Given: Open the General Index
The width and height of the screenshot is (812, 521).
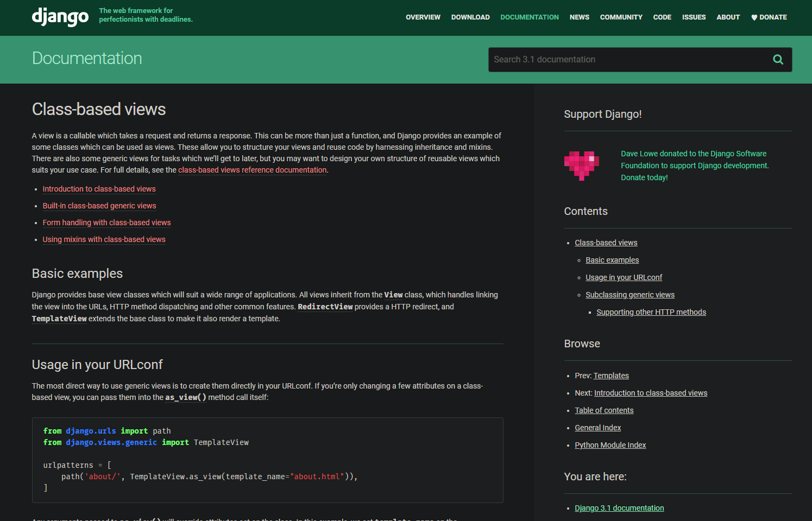Looking at the screenshot, I should click(x=598, y=428).
